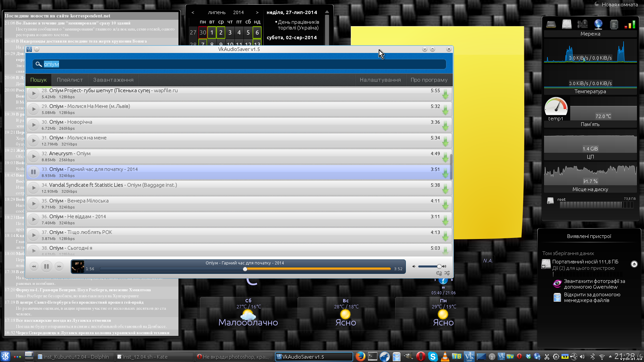This screenshot has width=644, height=362.
Task: Download track 36 Опіум - Не віддам
Action: point(445,220)
